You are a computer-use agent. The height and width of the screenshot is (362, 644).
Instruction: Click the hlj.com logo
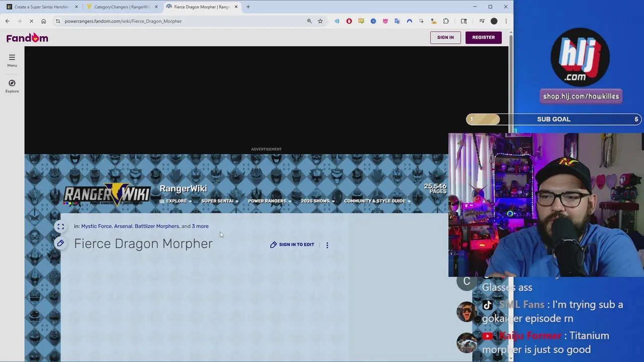click(580, 57)
